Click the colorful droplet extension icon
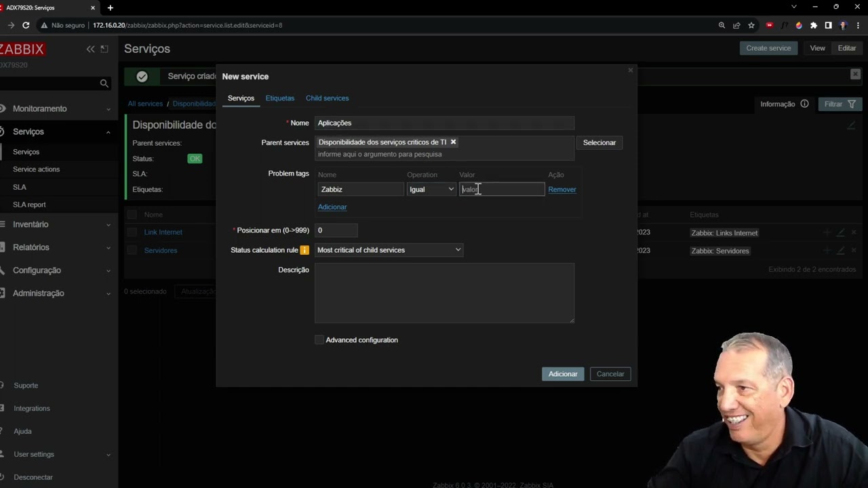The image size is (868, 488). [x=799, y=25]
